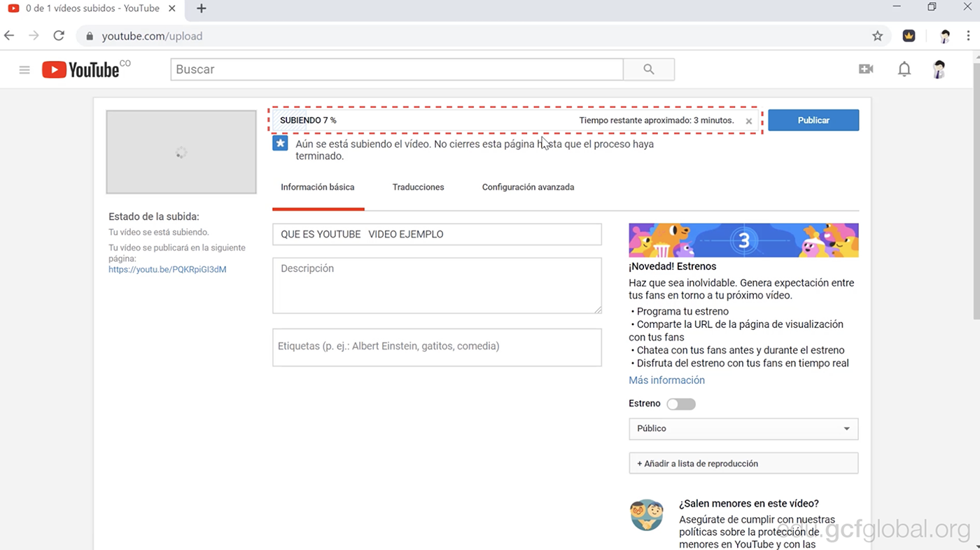Click '¿Salen menores en este vídeo?' heading
This screenshot has width=980, height=550.
click(749, 504)
